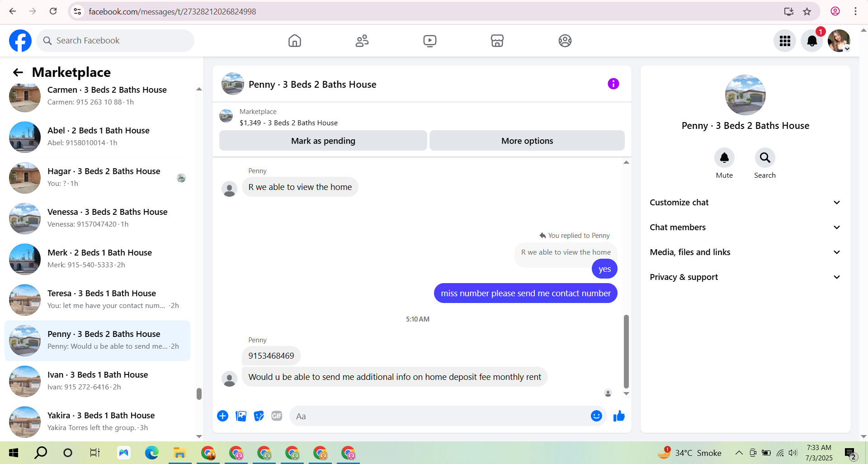868x464 pixels.
Task: Bookmark this page with star icon
Action: [x=807, y=11]
